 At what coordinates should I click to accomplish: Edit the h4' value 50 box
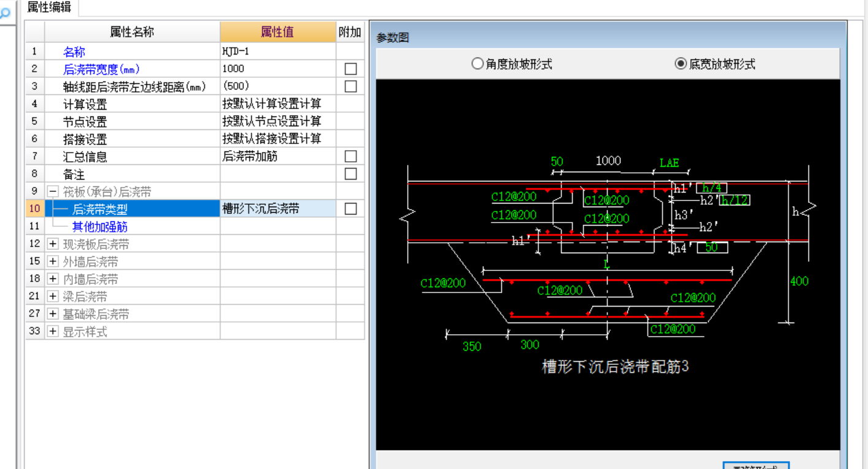click(x=712, y=248)
